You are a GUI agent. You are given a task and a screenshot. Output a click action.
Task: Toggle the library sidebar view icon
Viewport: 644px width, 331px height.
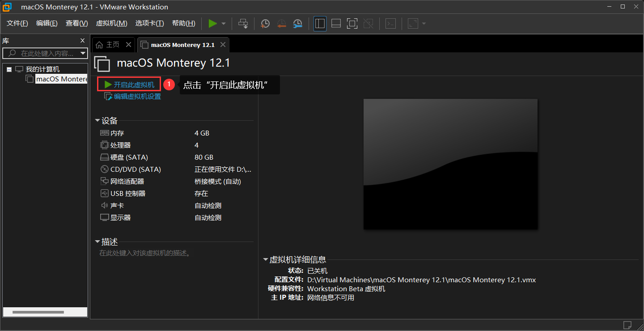pos(320,23)
